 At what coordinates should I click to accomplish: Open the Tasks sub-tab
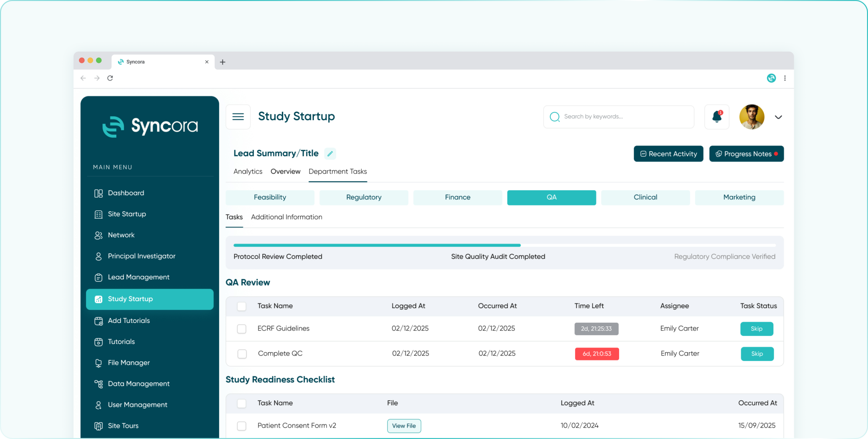tap(234, 217)
